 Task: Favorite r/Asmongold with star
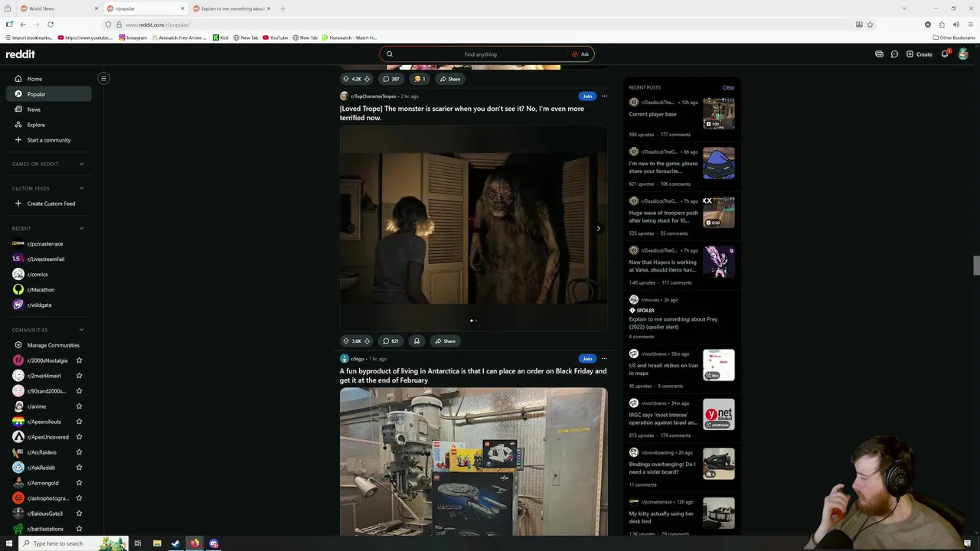pos(79,483)
